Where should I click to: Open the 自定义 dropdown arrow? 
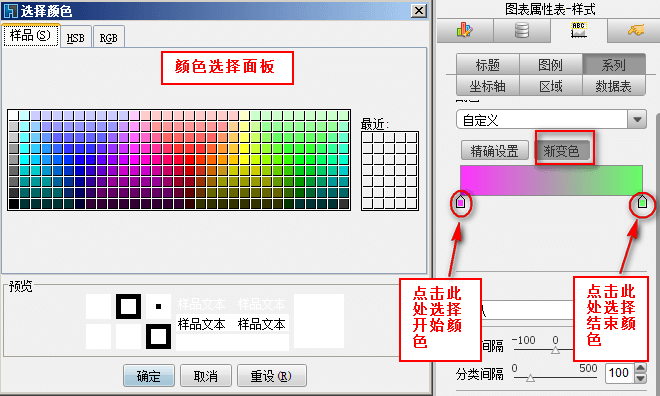[x=637, y=120]
